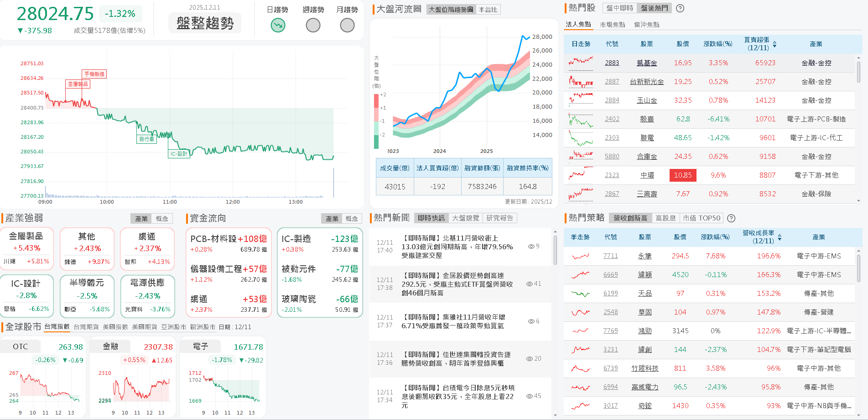Click the river chart color scale band
The image size is (868, 420).
(376, 121)
